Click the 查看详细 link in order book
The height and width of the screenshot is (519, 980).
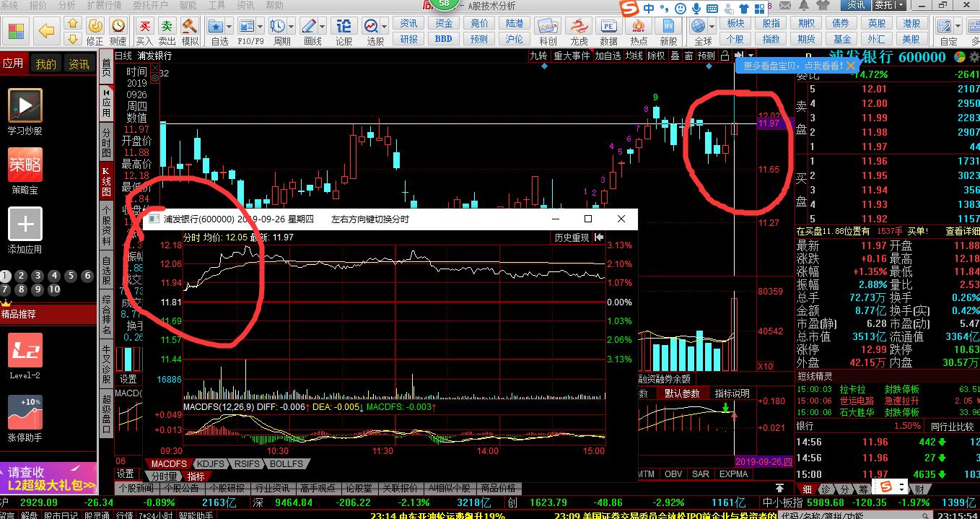[962, 231]
